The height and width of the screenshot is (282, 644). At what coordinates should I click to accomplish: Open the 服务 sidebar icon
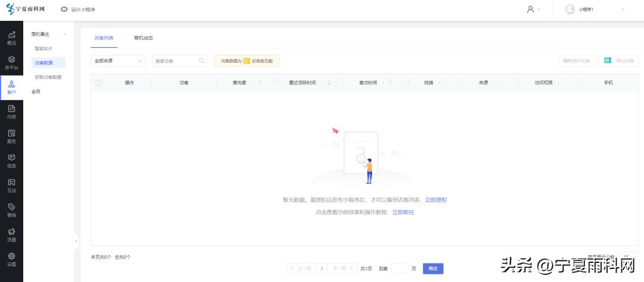11,137
